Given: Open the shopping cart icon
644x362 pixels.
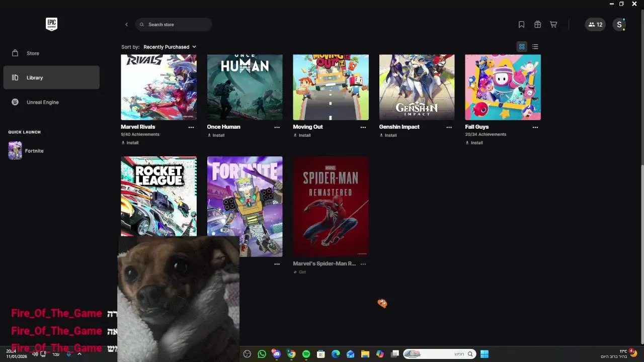Looking at the screenshot, I should tap(553, 24).
